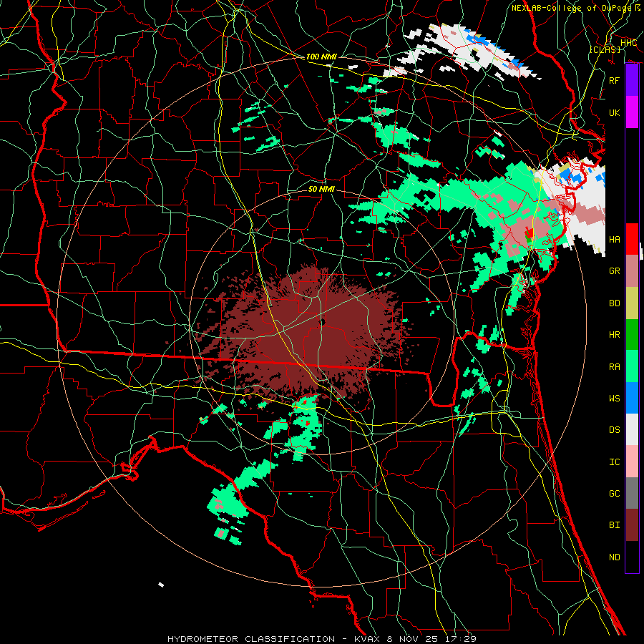Click the 'BD' legend label

pyautogui.click(x=614, y=303)
